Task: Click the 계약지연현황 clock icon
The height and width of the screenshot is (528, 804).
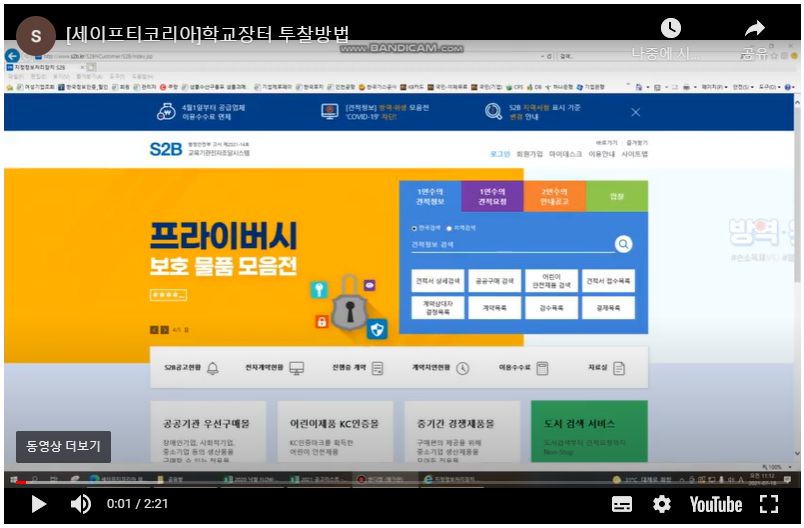Action: pos(463,368)
